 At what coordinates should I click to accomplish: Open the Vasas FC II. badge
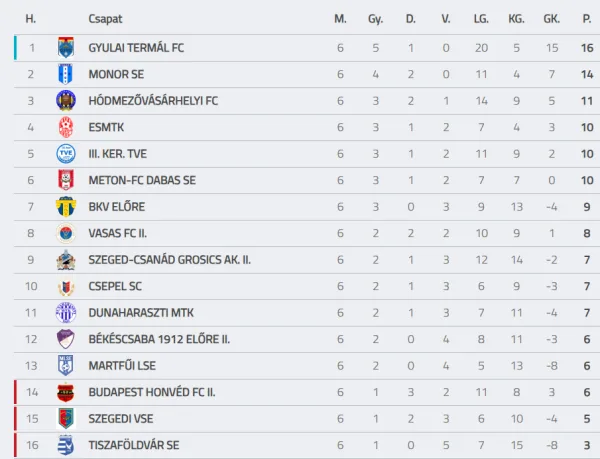66,233
